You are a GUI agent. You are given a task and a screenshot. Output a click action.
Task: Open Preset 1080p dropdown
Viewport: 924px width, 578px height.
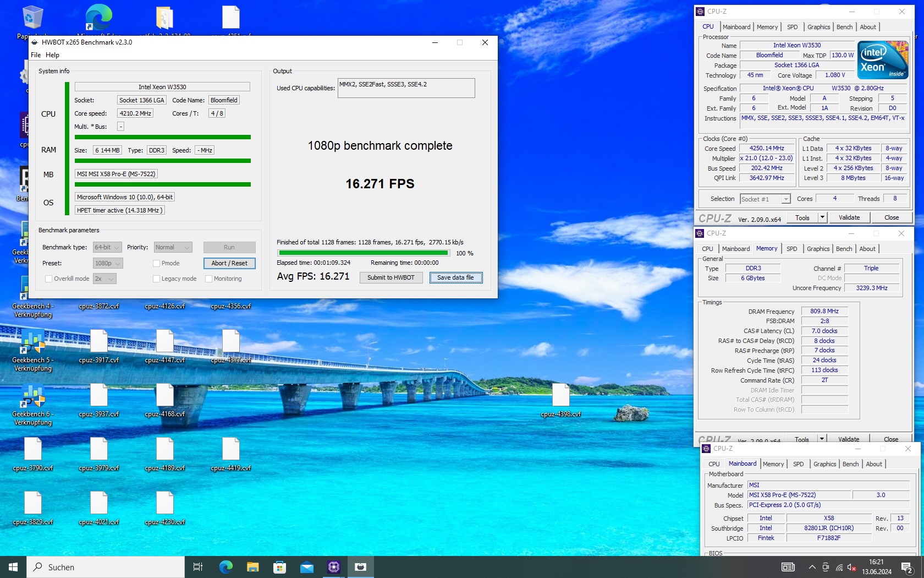click(x=107, y=263)
